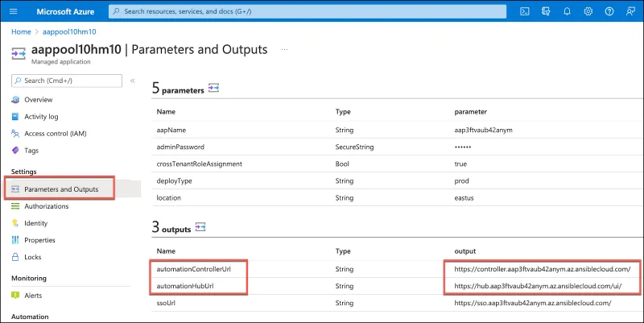Click the Home breadcrumb link
The width and height of the screenshot is (644, 323).
pyautogui.click(x=20, y=31)
